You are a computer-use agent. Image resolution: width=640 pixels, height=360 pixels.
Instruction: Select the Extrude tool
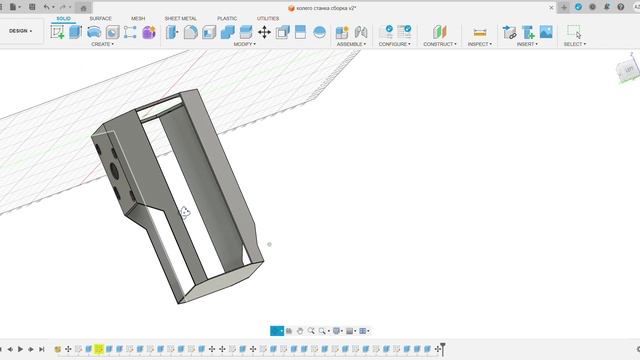(x=76, y=32)
